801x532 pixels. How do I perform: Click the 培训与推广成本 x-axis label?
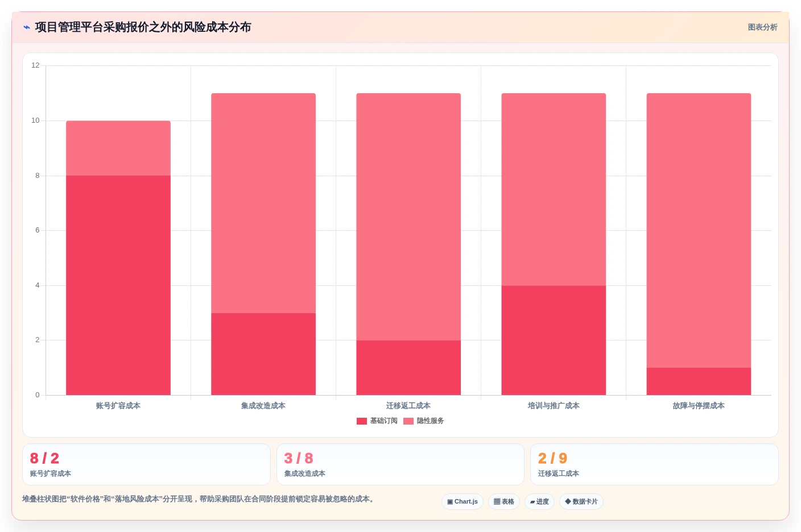point(554,406)
